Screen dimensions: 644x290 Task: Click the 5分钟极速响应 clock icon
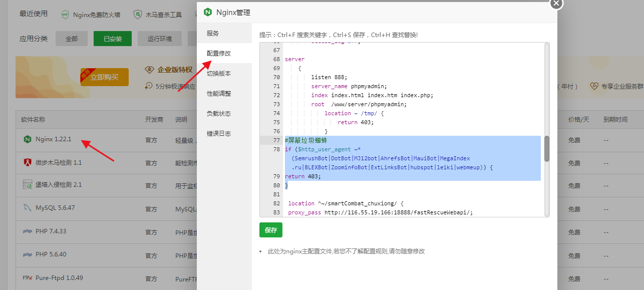(x=148, y=86)
